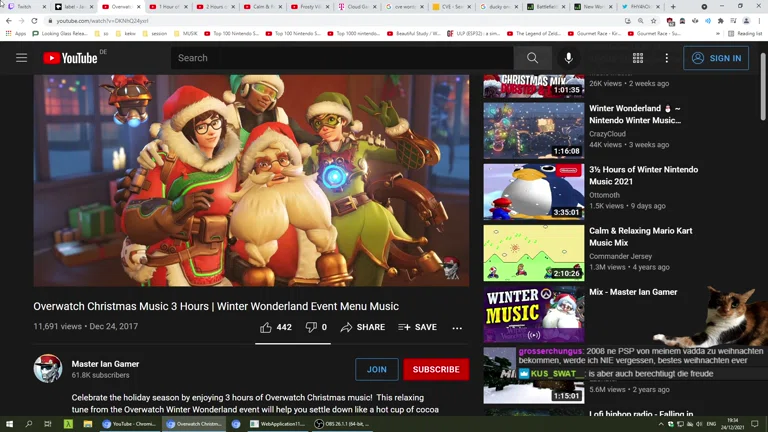Go to the YouTube home logo

click(71, 58)
